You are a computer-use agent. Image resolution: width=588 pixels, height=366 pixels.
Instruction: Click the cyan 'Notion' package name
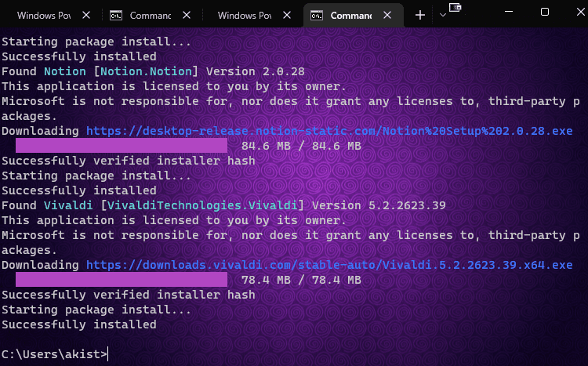pos(65,71)
